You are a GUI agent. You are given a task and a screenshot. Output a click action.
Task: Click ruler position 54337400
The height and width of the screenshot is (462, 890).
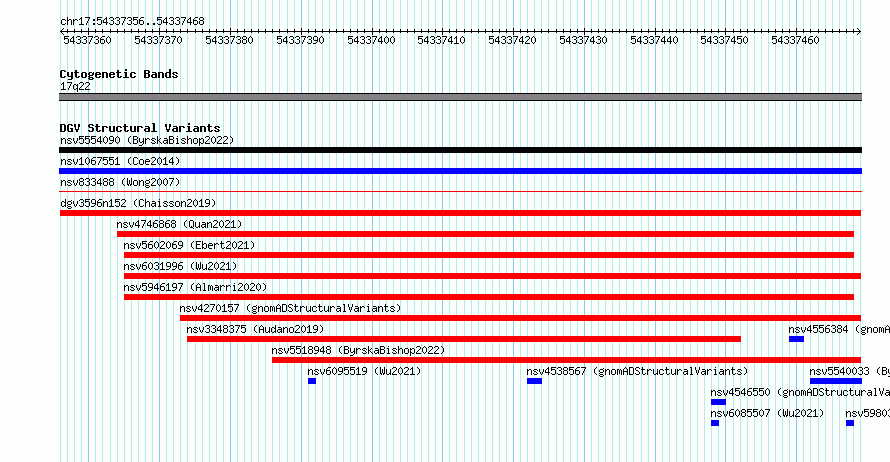(371, 40)
